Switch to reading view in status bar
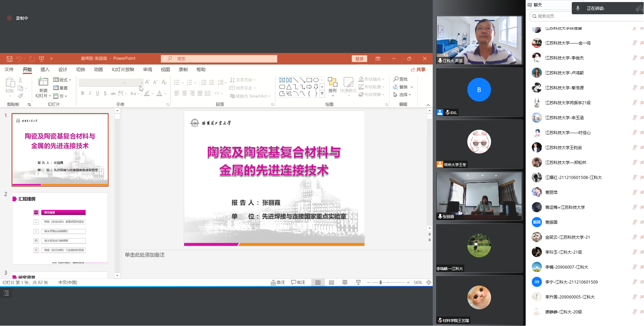Image resolution: width=644 pixels, height=326 pixels. click(345, 283)
